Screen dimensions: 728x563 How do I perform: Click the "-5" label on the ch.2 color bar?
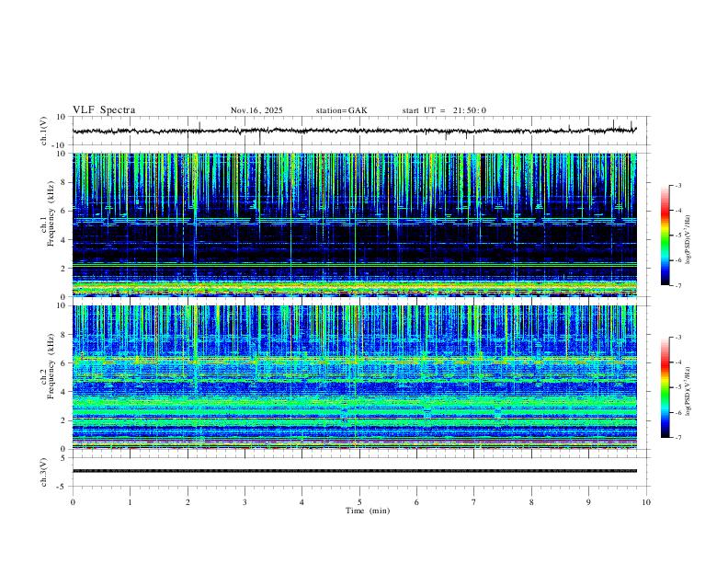click(x=677, y=387)
